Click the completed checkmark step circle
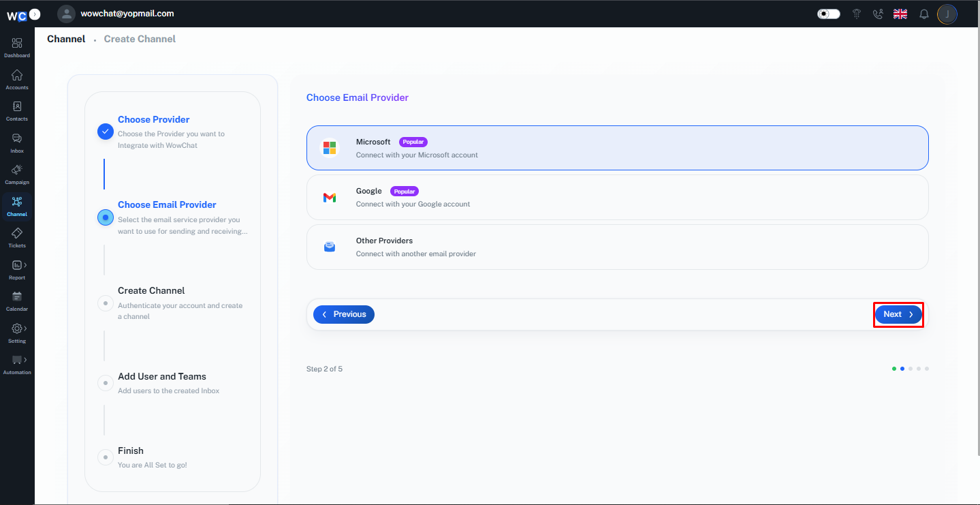This screenshot has height=505, width=980. tap(106, 132)
